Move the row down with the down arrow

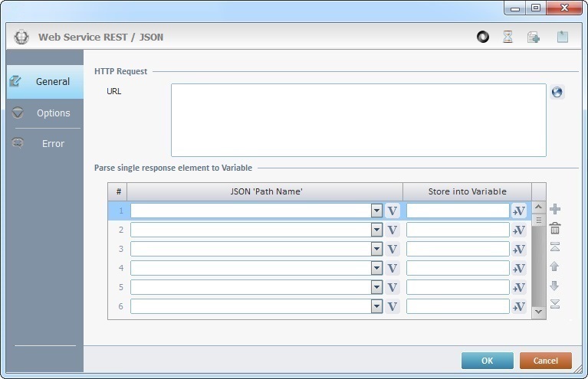pyautogui.click(x=555, y=286)
